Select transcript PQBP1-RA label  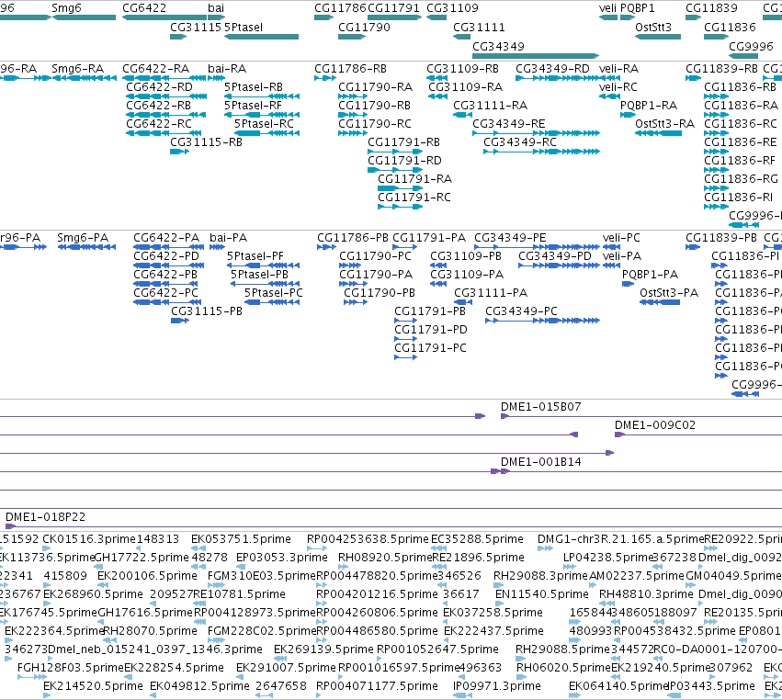pyautogui.click(x=649, y=106)
